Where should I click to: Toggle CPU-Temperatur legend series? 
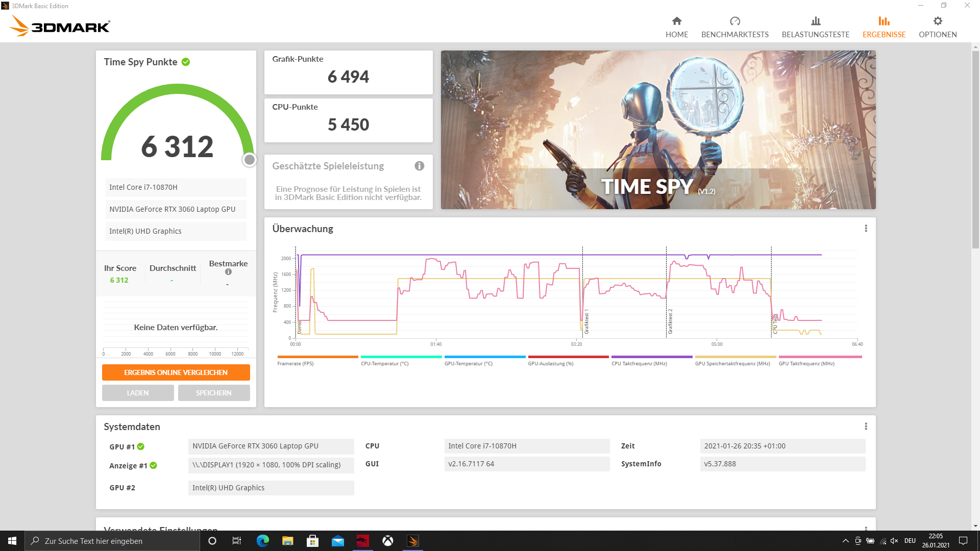click(x=384, y=364)
